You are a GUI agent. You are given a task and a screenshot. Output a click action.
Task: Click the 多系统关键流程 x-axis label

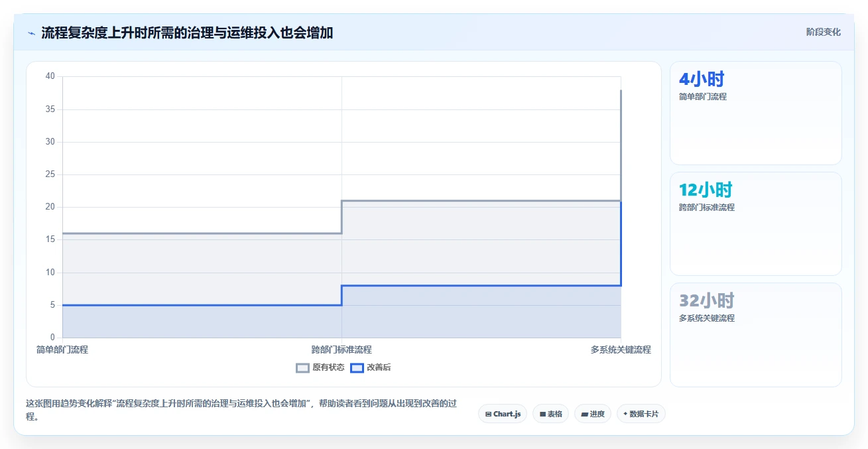621,350
